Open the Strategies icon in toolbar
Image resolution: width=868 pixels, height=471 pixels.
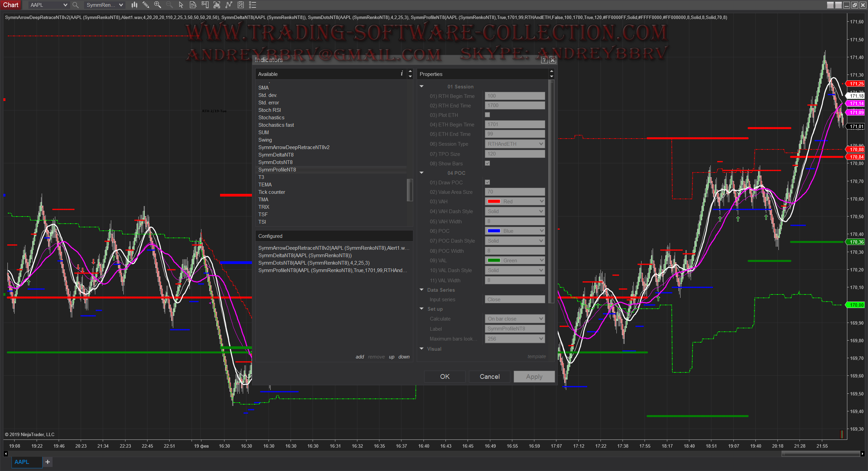click(x=241, y=5)
